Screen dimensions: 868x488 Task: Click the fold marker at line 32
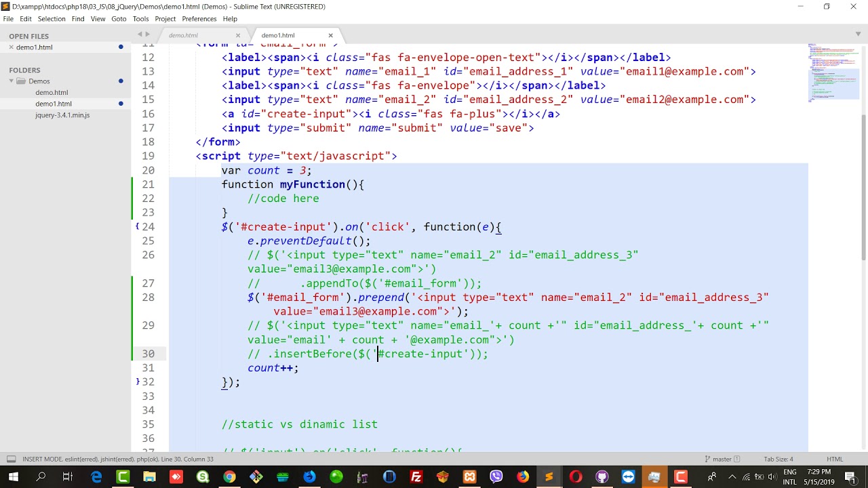click(x=138, y=382)
